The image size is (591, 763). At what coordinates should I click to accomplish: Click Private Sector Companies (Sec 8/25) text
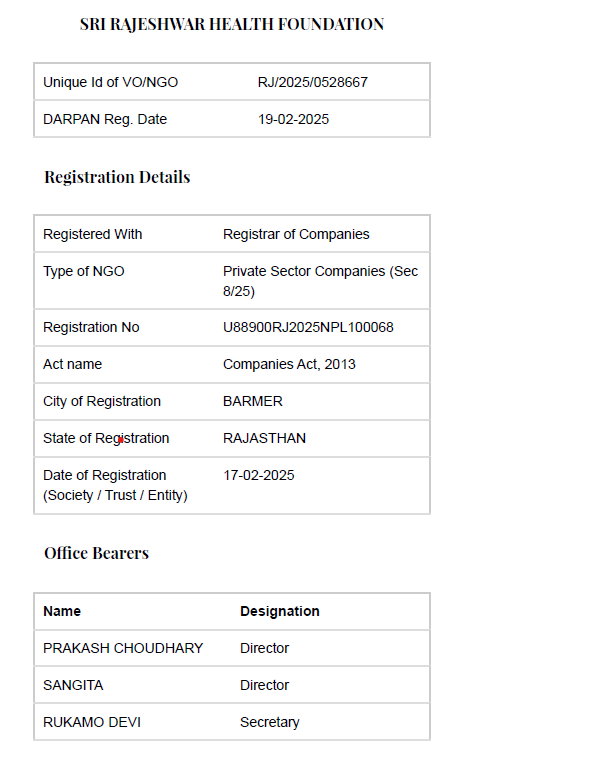coord(321,281)
